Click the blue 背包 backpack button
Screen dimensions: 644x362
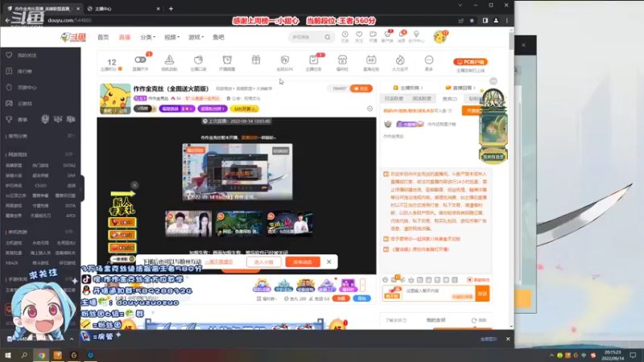361,298
